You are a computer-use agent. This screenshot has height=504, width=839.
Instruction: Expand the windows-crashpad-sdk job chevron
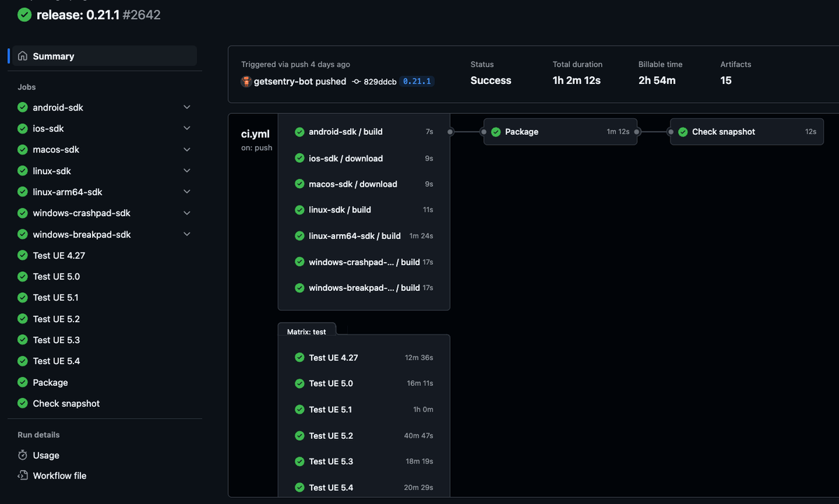point(187,213)
